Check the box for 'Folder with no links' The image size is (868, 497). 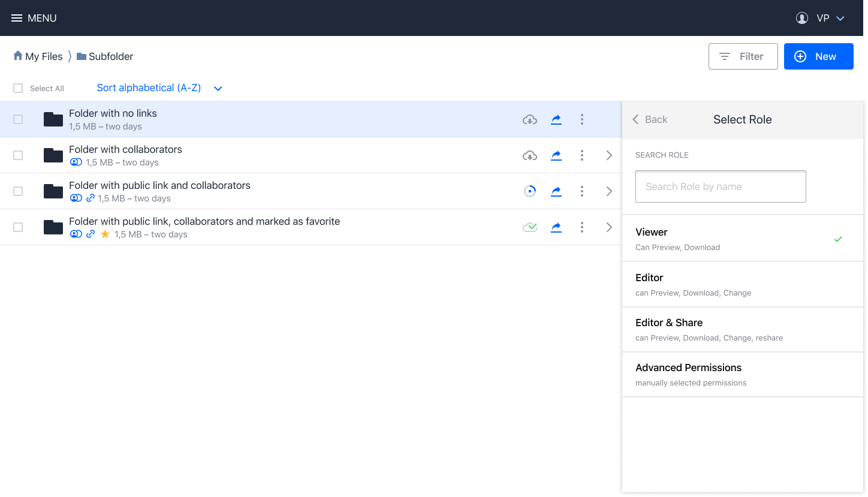click(x=18, y=119)
